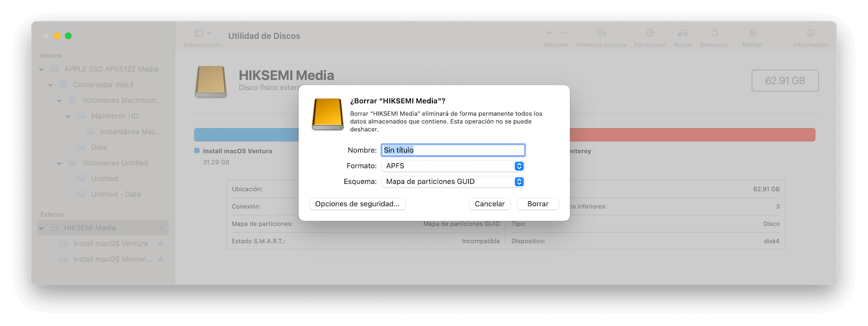
Task: Click the Cancelar button
Action: point(489,204)
